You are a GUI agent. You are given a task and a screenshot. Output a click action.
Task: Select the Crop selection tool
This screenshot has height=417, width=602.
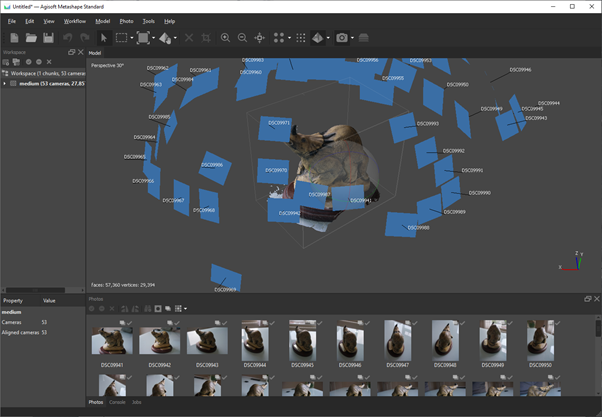point(206,38)
